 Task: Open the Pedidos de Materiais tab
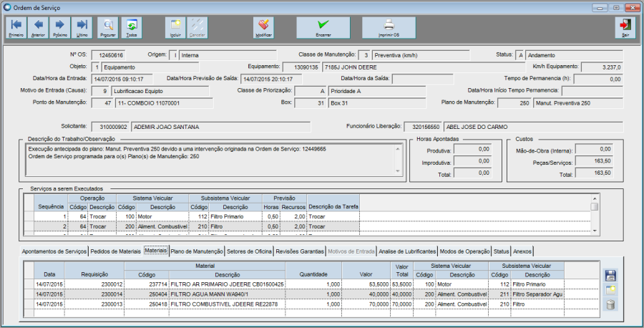114,252
